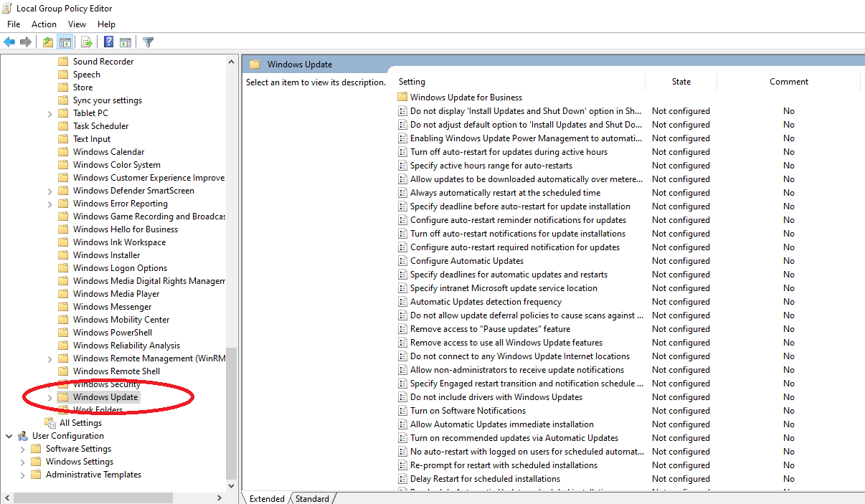Expand the Windows Error Reporting node
The width and height of the screenshot is (865, 504).
[49, 204]
